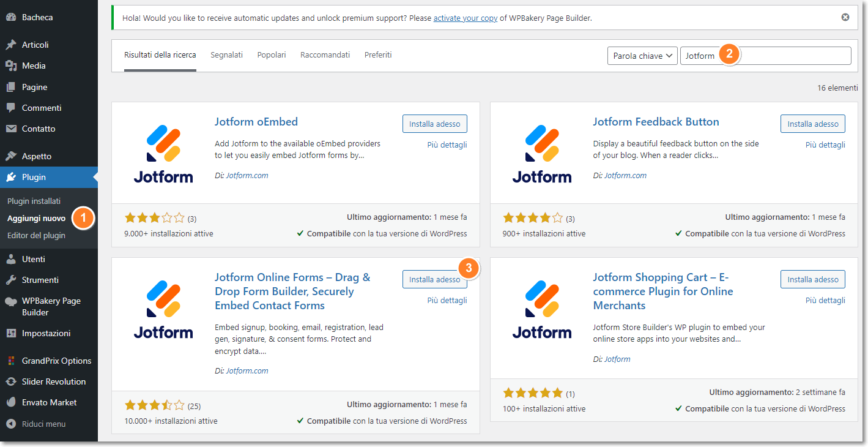The height and width of the screenshot is (447, 868).
Task: Click the WPBakery Page Builder cloud icon
Action: pos(11,301)
